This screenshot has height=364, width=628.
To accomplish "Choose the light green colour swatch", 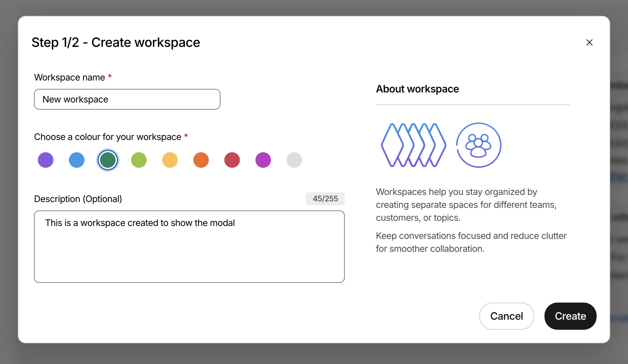I will 139,160.
